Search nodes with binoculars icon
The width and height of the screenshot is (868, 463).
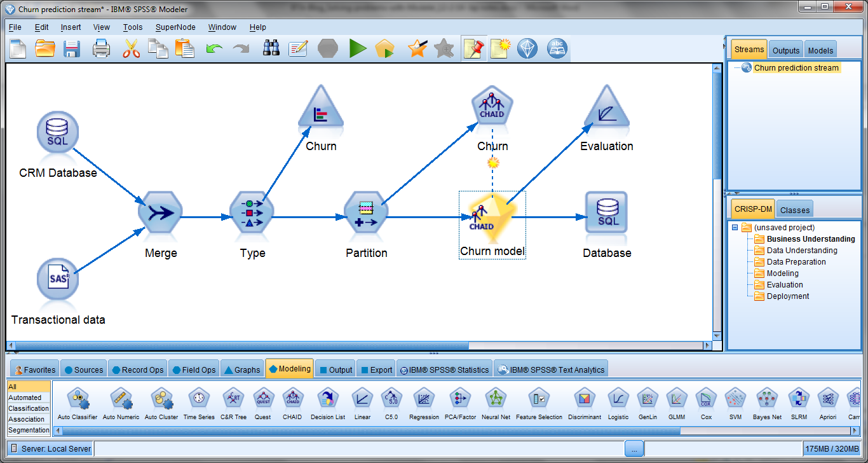271,48
